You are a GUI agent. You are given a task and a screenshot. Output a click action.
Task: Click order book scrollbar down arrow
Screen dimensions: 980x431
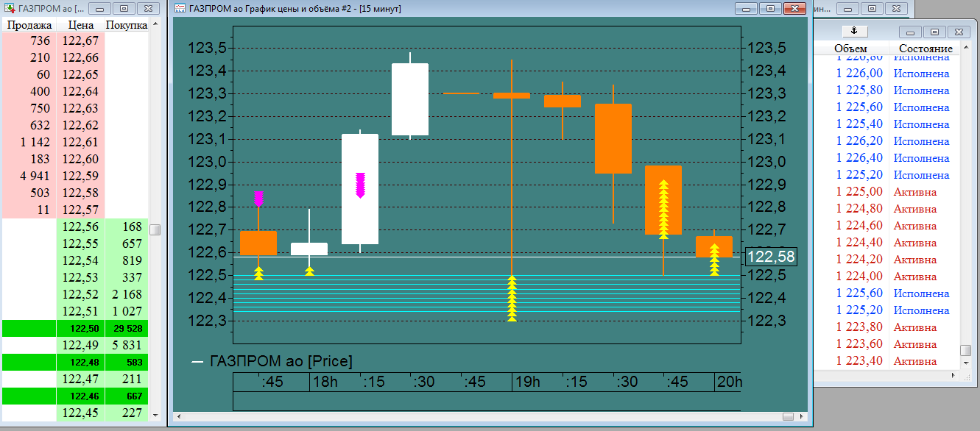[155, 415]
